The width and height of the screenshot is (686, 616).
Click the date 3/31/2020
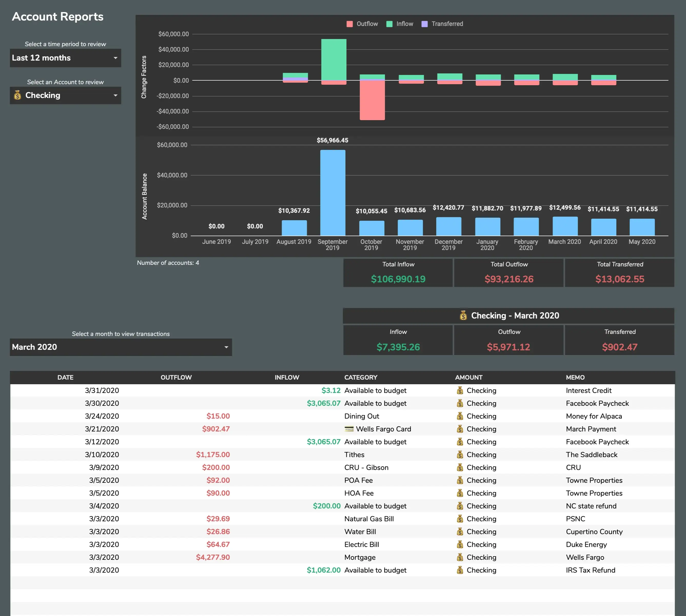[x=102, y=390]
